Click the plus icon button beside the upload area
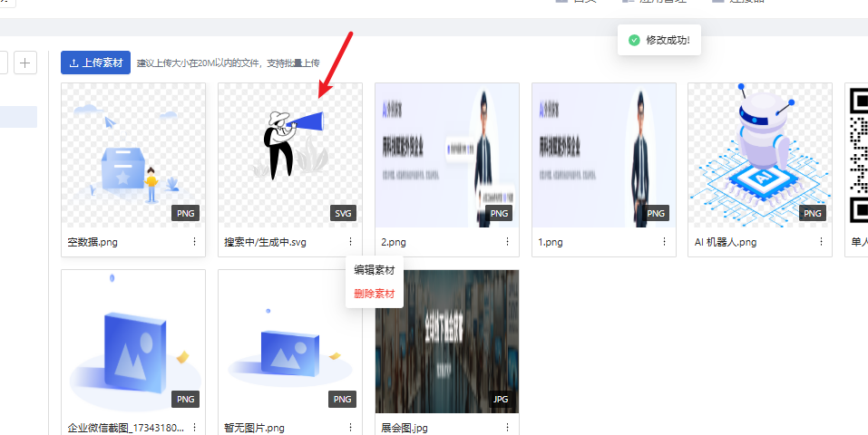 pos(25,63)
